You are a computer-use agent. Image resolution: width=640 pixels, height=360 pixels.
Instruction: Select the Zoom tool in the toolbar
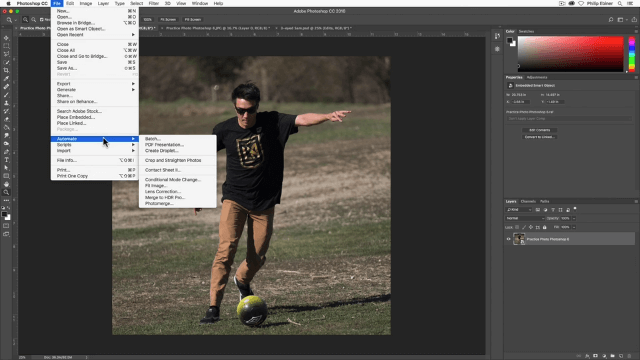pyautogui.click(x=6, y=192)
